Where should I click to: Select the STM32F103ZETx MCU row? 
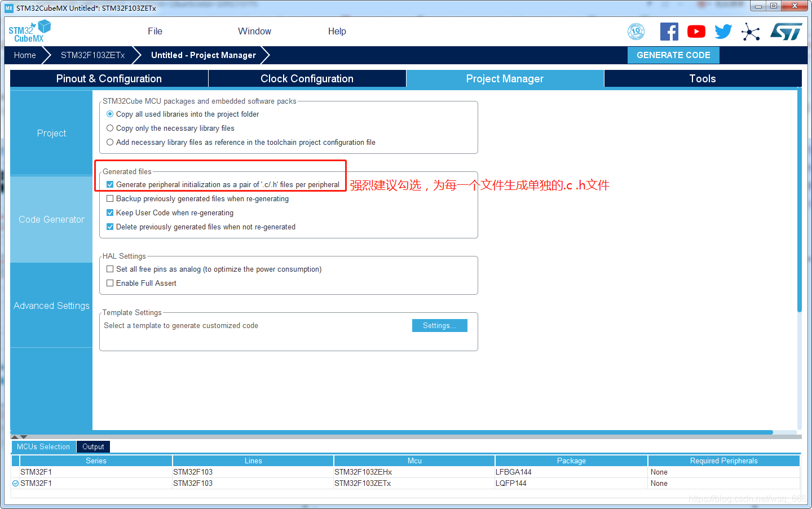[405, 483]
